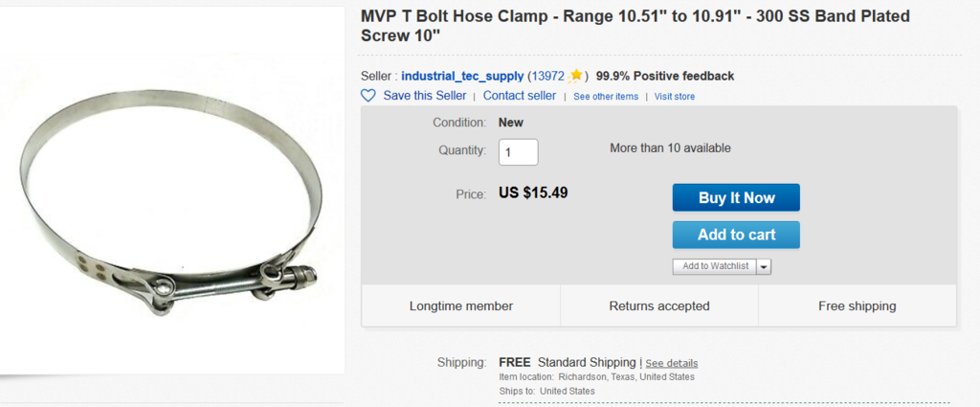Expand the Add to Watchlist dropdown arrow

click(x=764, y=266)
